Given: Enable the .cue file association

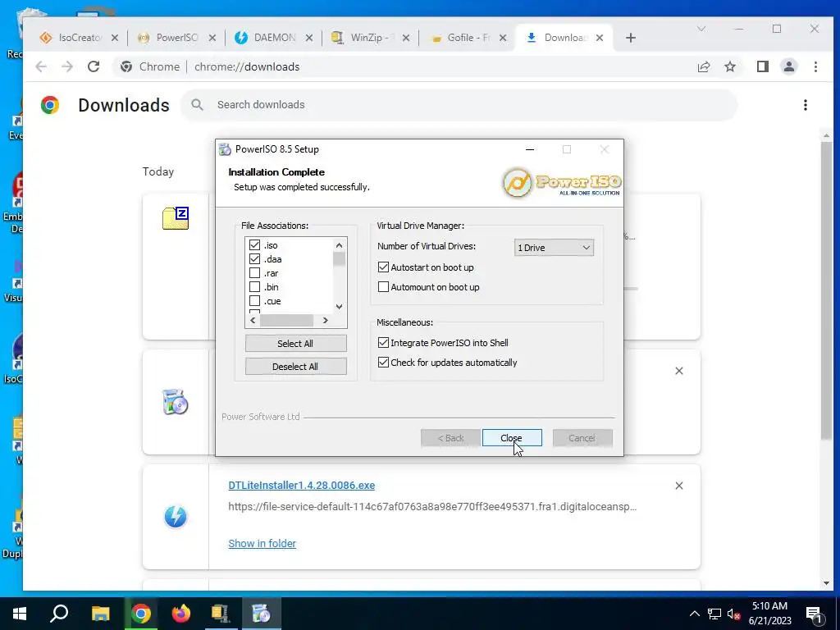Looking at the screenshot, I should click(x=254, y=301).
